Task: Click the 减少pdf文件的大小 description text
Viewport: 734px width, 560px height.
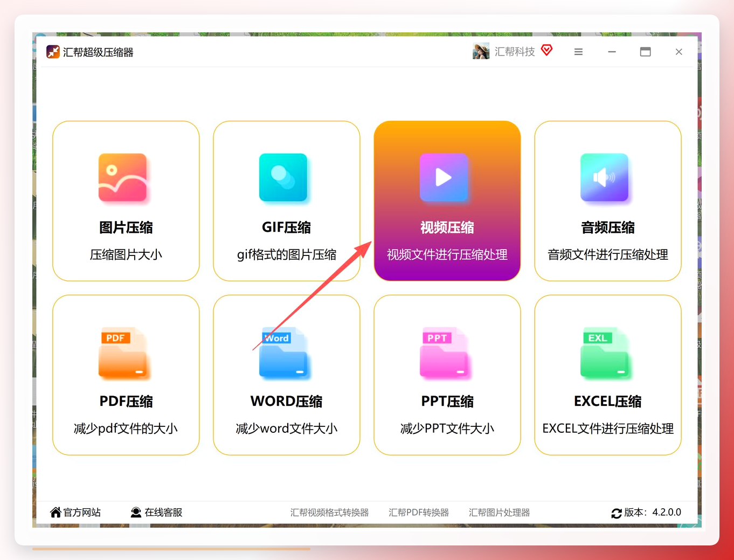Action: point(126,428)
